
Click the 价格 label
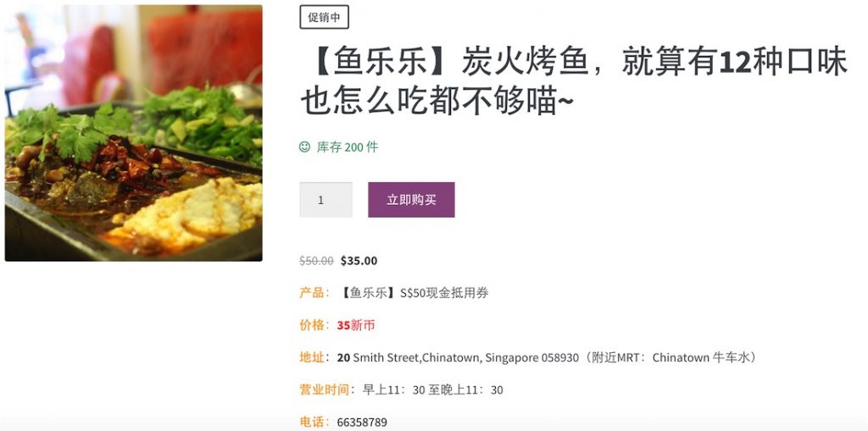[312, 325]
